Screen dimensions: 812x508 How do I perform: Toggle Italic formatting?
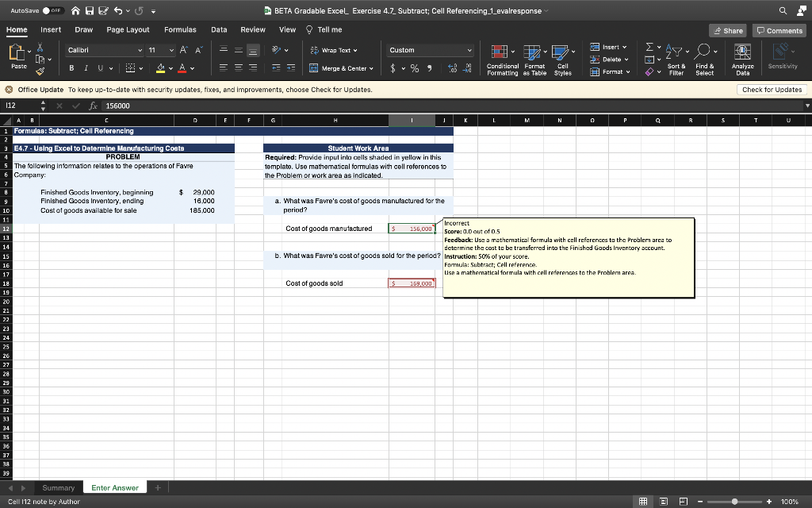coord(86,68)
